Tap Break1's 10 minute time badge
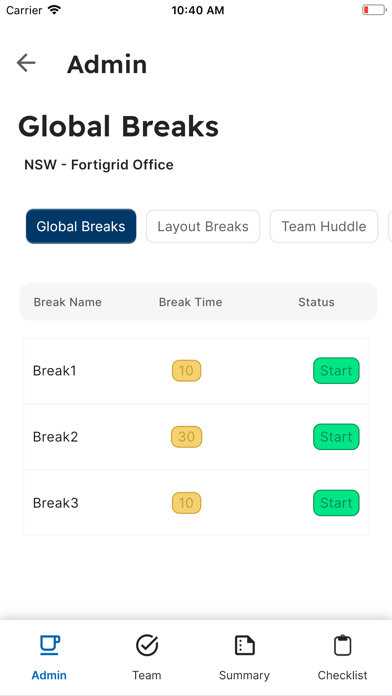 coord(186,371)
